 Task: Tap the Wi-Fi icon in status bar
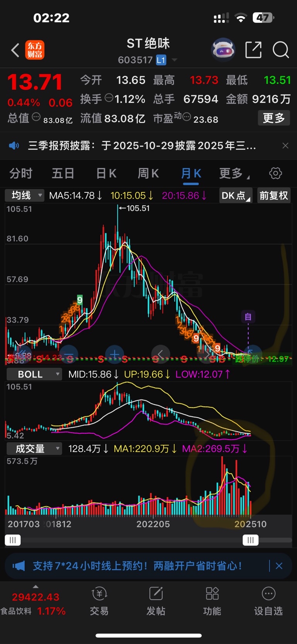[x=241, y=18]
